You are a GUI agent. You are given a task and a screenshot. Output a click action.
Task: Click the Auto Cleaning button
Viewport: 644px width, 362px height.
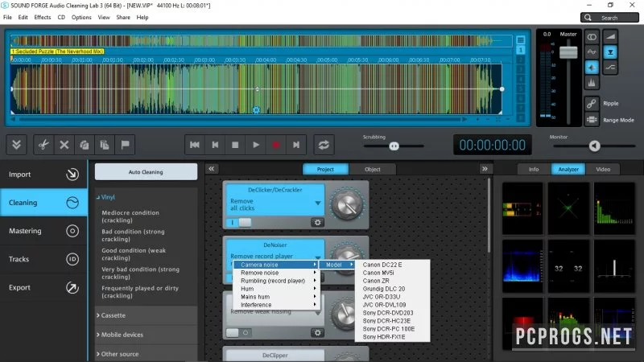(x=146, y=172)
